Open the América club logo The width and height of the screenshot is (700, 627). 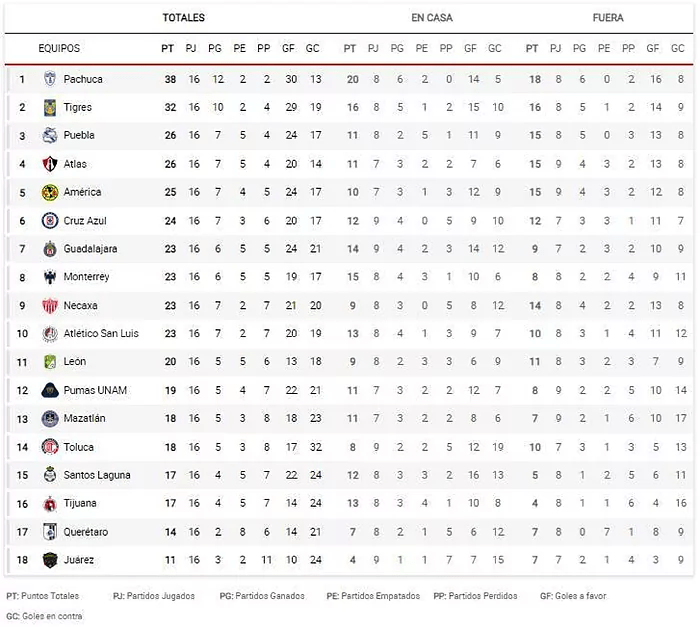(x=49, y=192)
